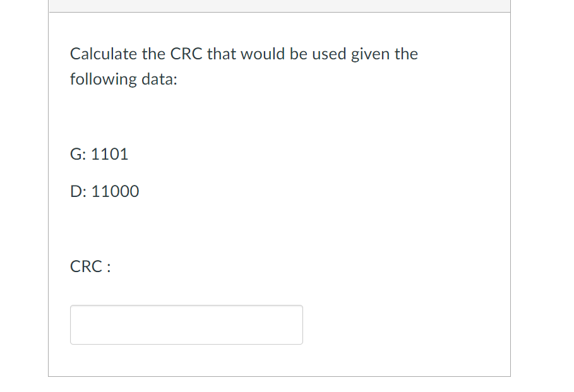
Task: Click the letter 'G' label
Action: [x=75, y=153]
